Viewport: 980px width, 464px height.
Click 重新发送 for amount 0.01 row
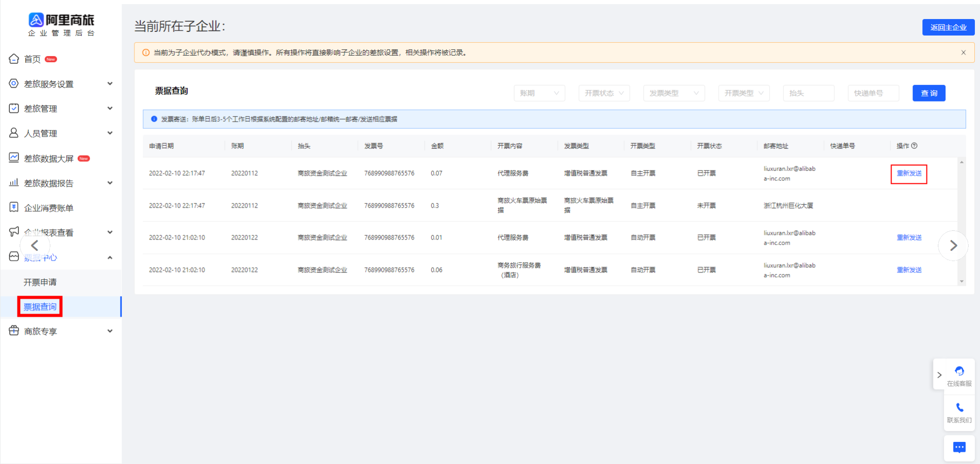(909, 237)
